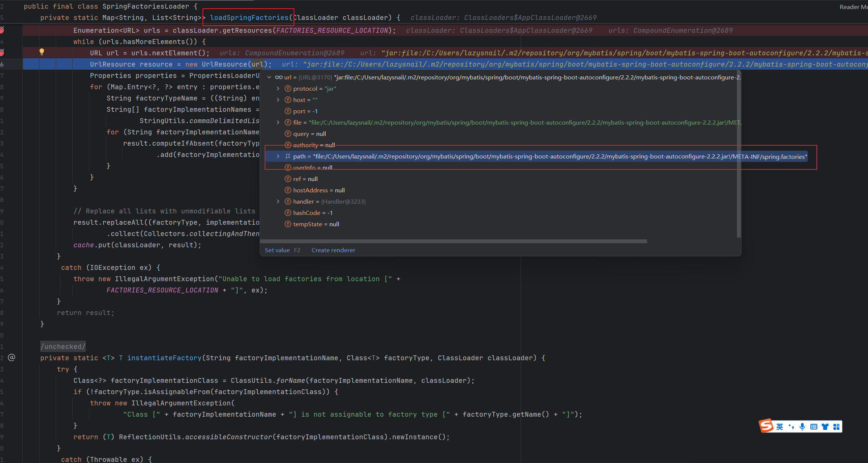Click the Set value link
This screenshot has height=463, width=868.
277,250
